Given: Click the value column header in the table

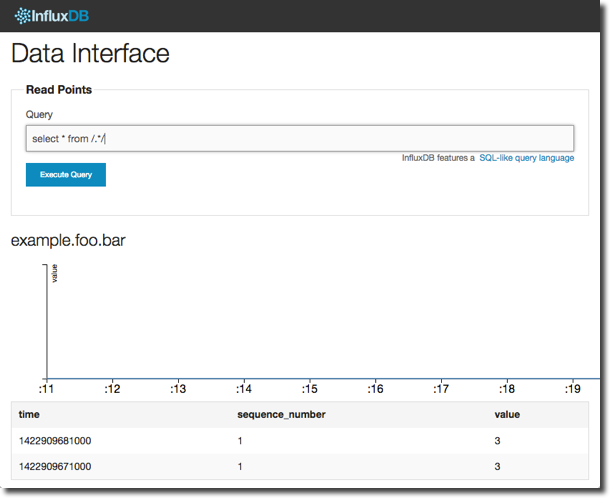Looking at the screenshot, I should (x=505, y=413).
